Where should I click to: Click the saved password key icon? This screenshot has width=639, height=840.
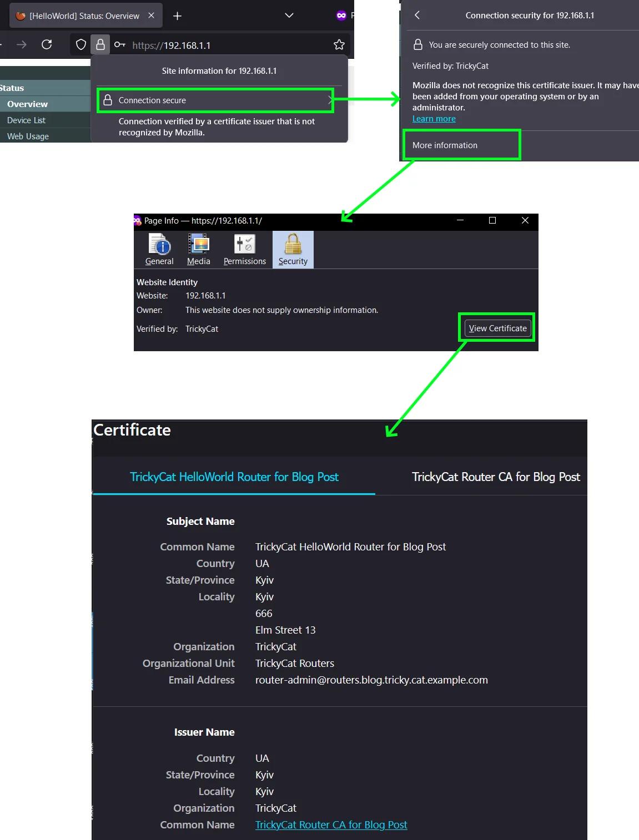[119, 44]
